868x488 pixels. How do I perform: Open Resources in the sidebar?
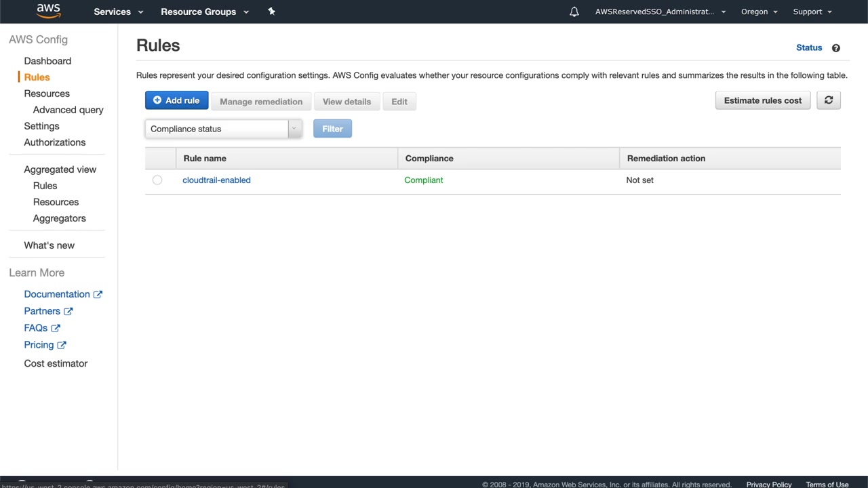pyautogui.click(x=47, y=94)
